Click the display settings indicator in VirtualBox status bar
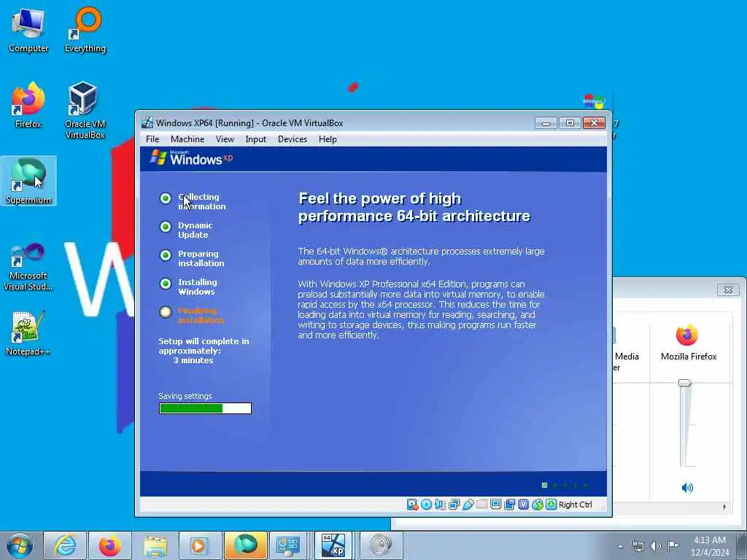Image resolution: width=747 pixels, height=560 pixels. coord(495,505)
